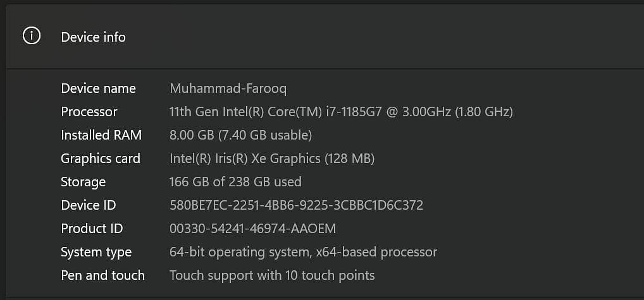Click the Touch support with 10 touch points text

pyautogui.click(x=272, y=275)
